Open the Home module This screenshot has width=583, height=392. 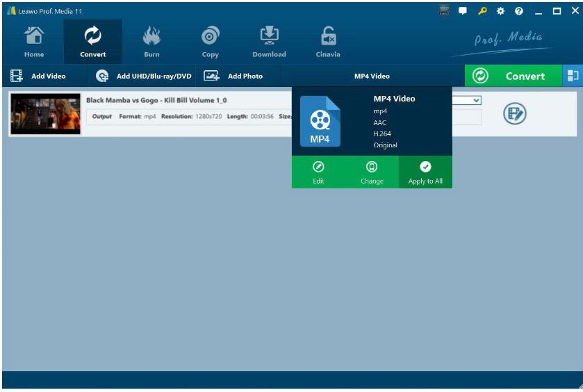tap(34, 42)
